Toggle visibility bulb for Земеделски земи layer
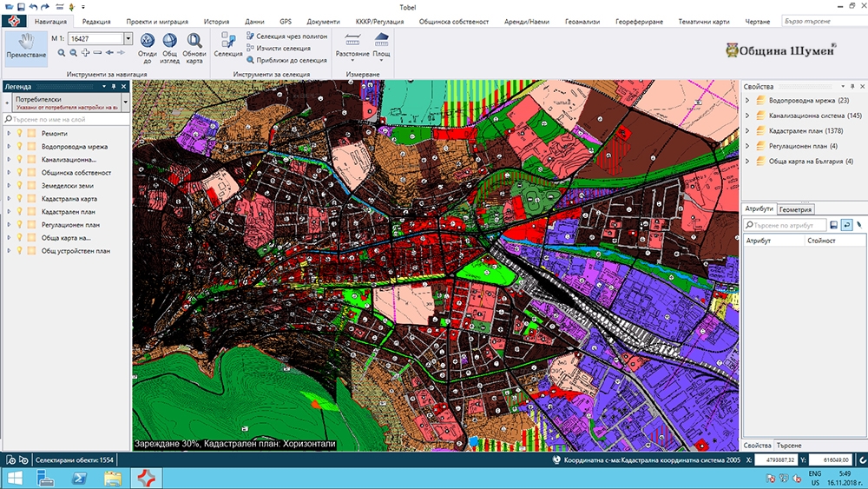This screenshot has width=868, height=489. coord(19,186)
